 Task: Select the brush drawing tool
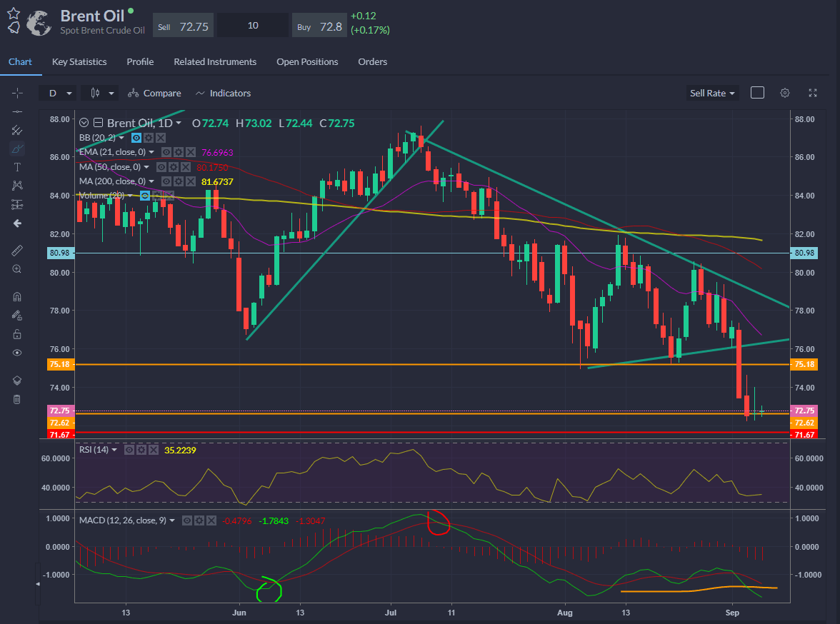pyautogui.click(x=17, y=149)
